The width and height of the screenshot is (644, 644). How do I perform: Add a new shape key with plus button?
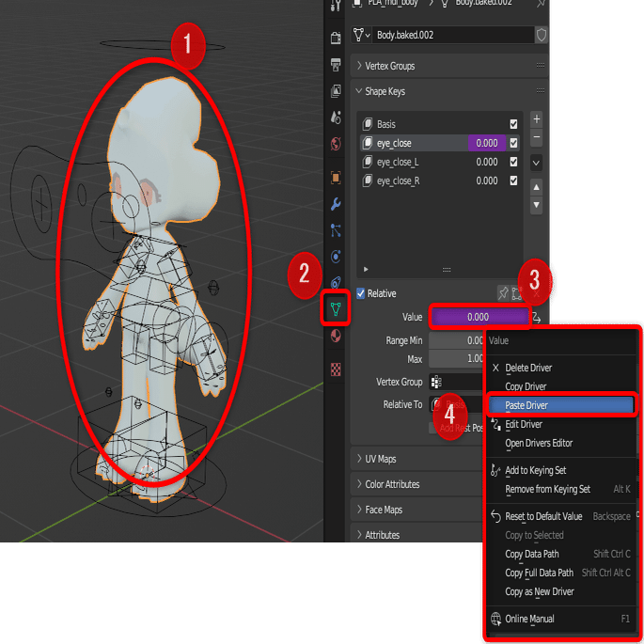[537, 119]
